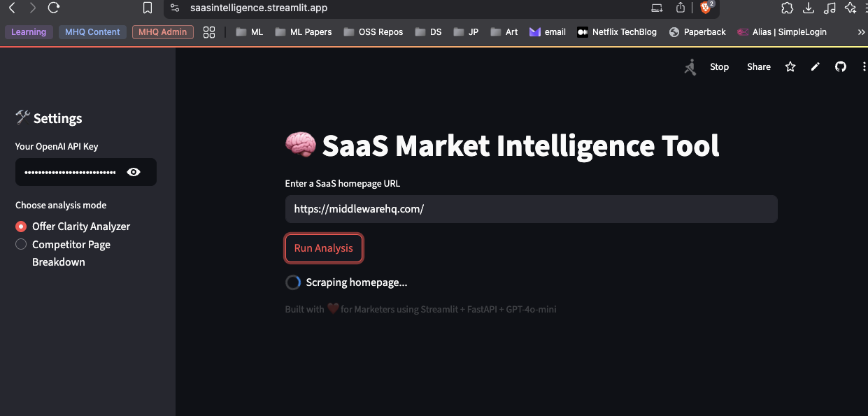This screenshot has height=416, width=868.
Task: Click the Streamlit Share button
Action: [x=759, y=67]
